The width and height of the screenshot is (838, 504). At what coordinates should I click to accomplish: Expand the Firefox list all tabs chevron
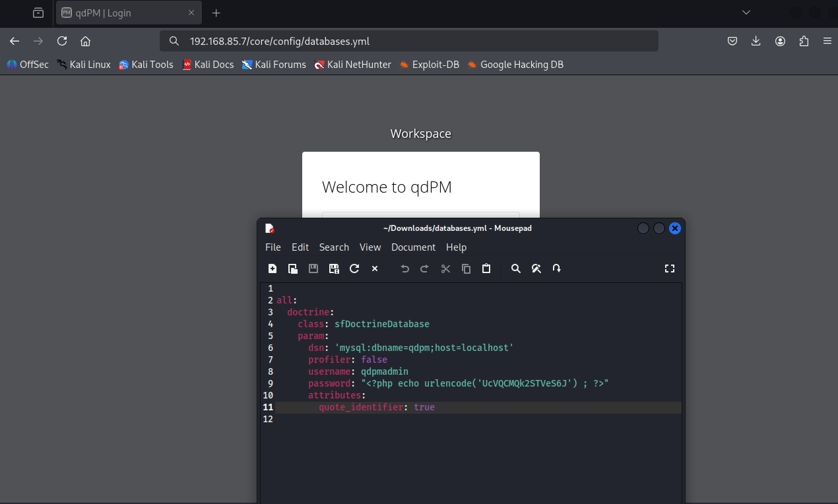click(x=746, y=13)
